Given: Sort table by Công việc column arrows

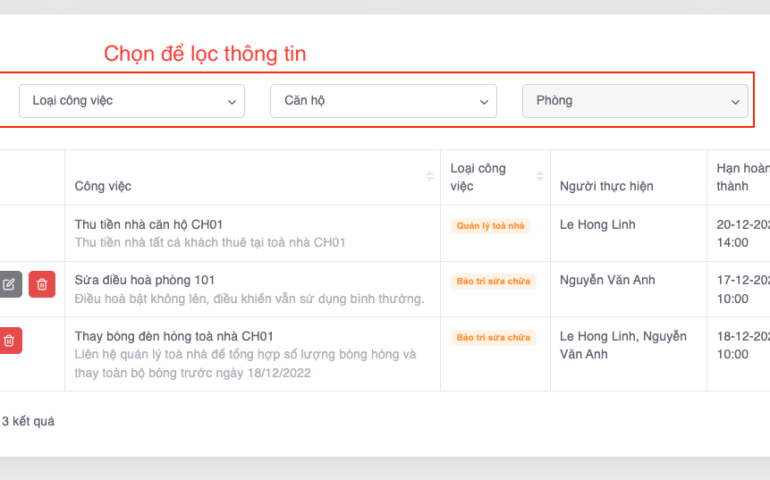Looking at the screenshot, I should tap(430, 177).
